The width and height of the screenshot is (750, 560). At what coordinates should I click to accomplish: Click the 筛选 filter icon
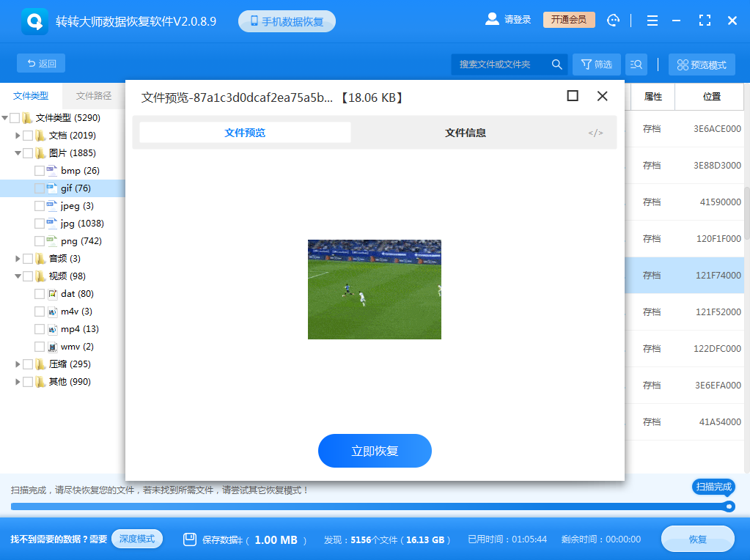(x=596, y=64)
